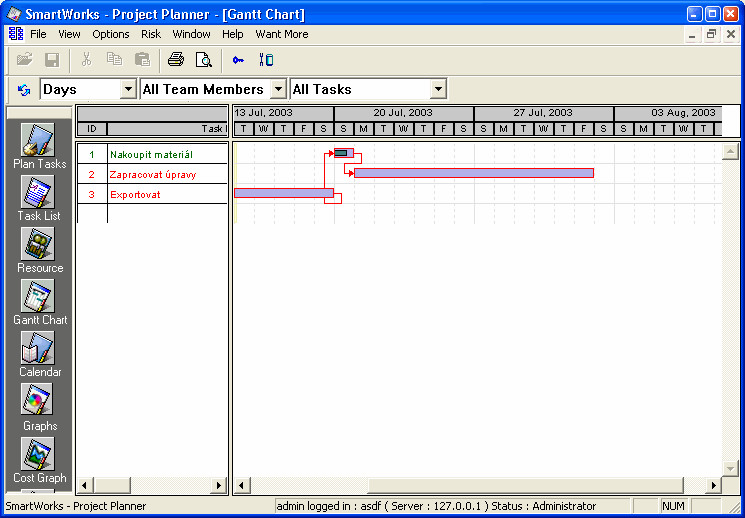Click the long Zapracovat úpravy Gantt bar
745x518 pixels.
pyautogui.click(x=474, y=173)
